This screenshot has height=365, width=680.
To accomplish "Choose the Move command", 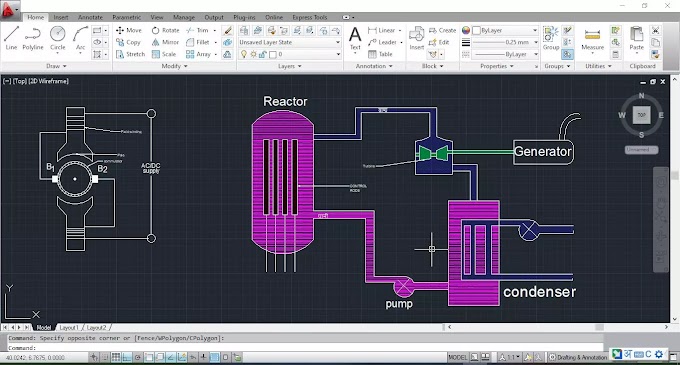I will [129, 30].
